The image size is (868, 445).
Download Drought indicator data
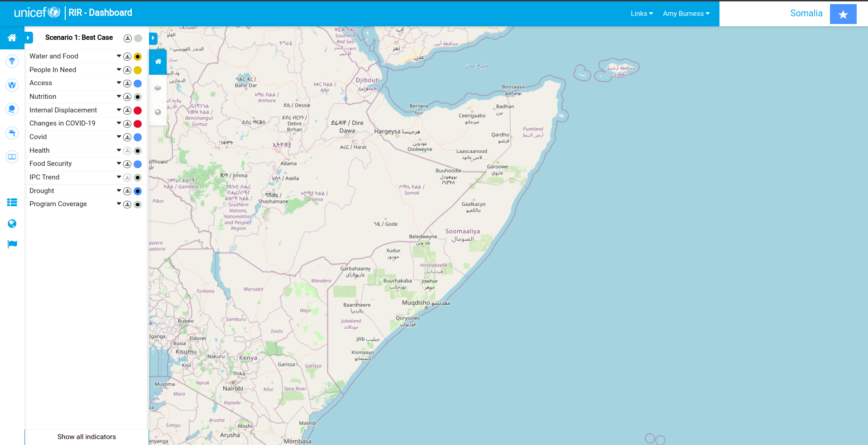(128, 191)
